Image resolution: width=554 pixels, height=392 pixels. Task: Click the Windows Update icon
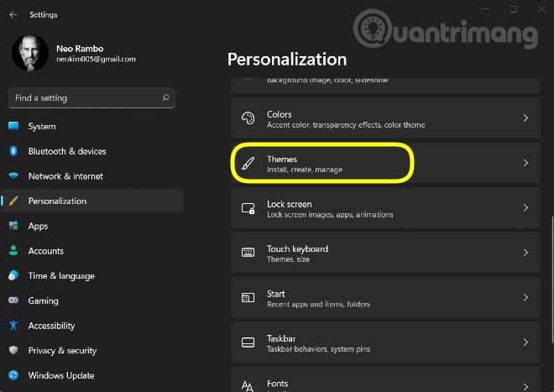coord(13,375)
